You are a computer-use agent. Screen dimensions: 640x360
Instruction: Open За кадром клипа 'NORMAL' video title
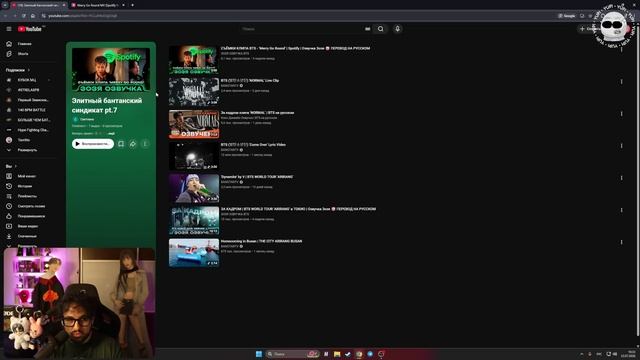[x=257, y=113]
